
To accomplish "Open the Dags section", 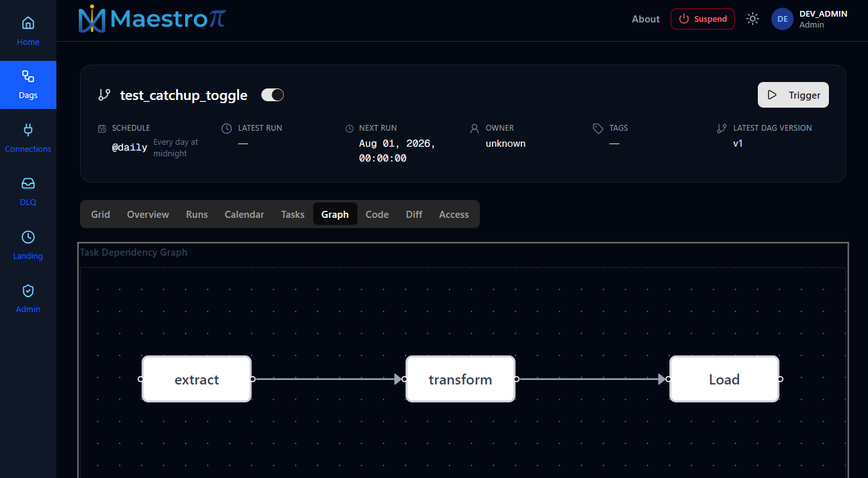I will 28,85.
